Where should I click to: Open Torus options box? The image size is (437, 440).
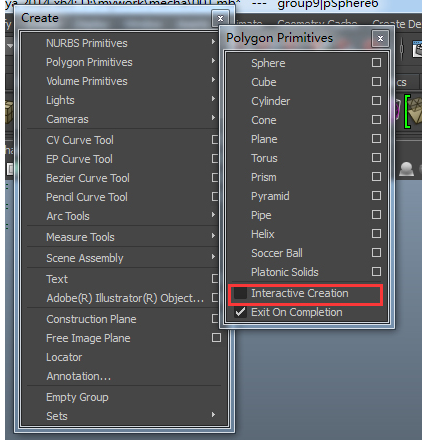tap(376, 158)
